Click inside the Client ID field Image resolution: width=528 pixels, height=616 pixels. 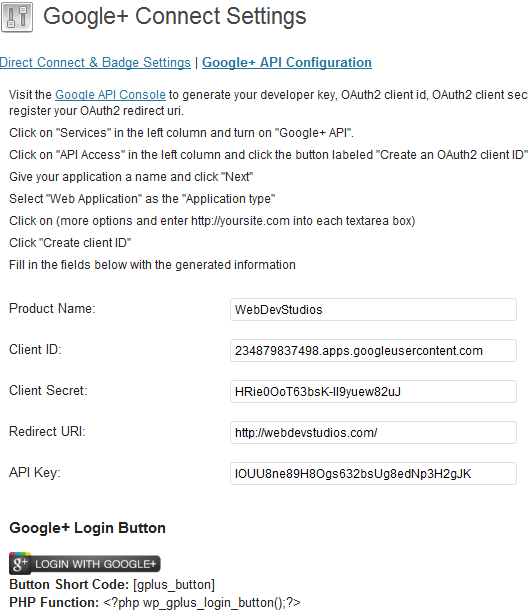tap(373, 350)
